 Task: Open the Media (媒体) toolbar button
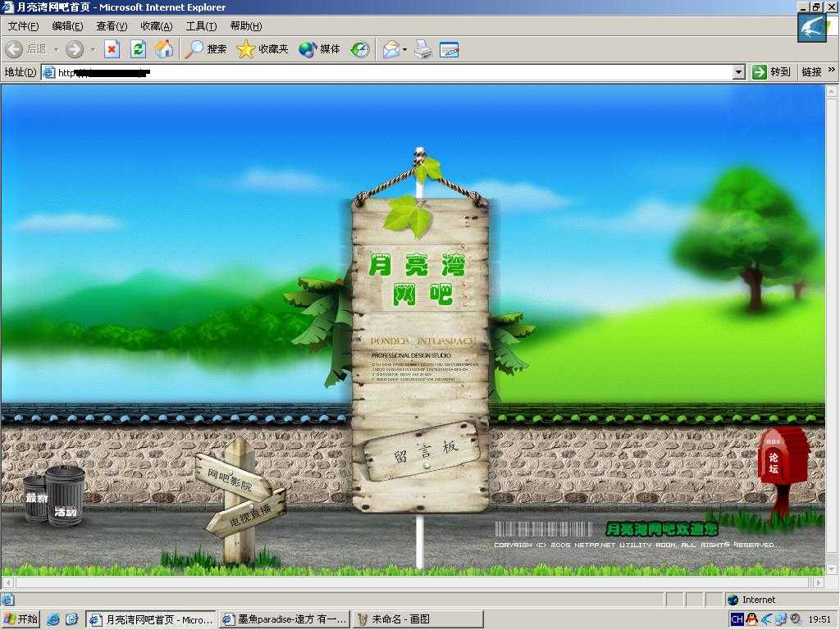[320, 49]
